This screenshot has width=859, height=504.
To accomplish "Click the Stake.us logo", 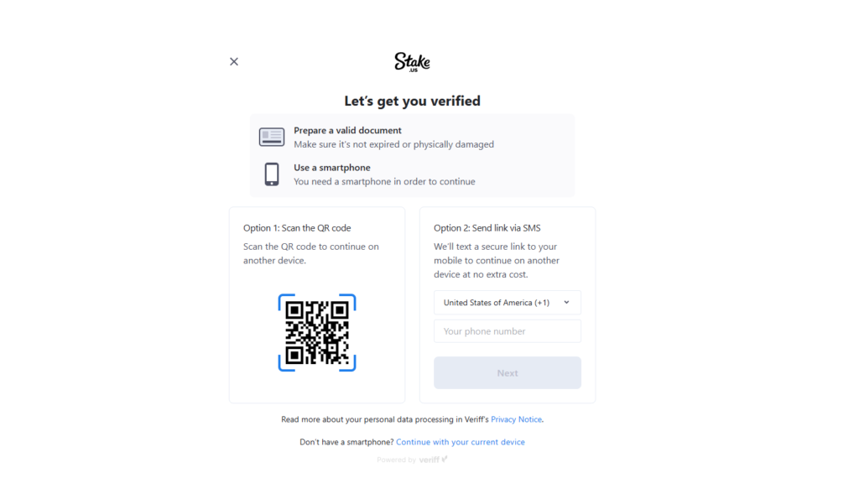I will (412, 62).
